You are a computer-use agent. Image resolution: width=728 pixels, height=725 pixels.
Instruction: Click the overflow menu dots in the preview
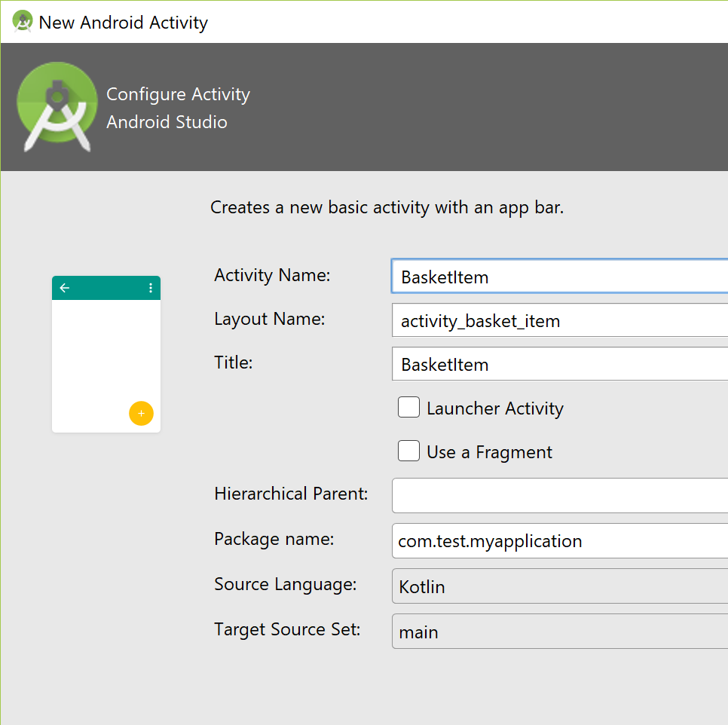[x=151, y=288]
